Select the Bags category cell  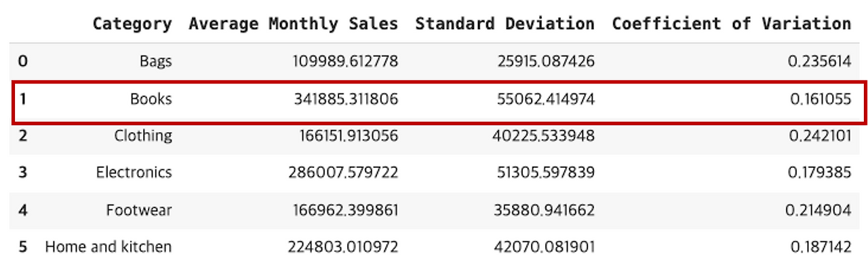click(x=156, y=62)
